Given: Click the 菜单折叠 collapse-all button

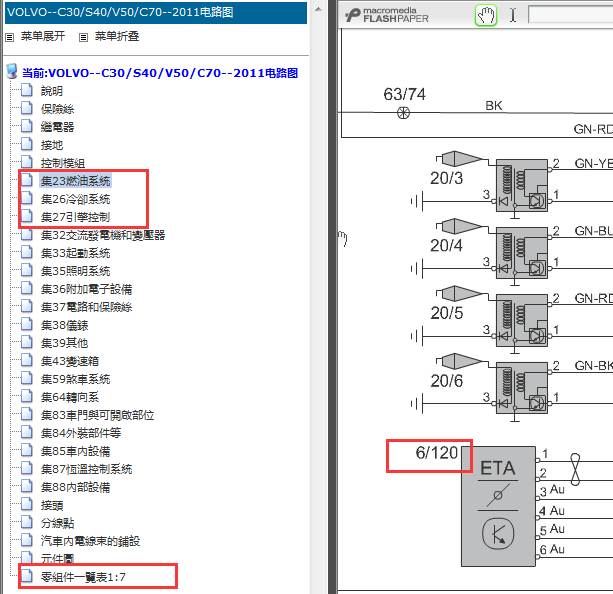Looking at the screenshot, I should tap(117, 36).
